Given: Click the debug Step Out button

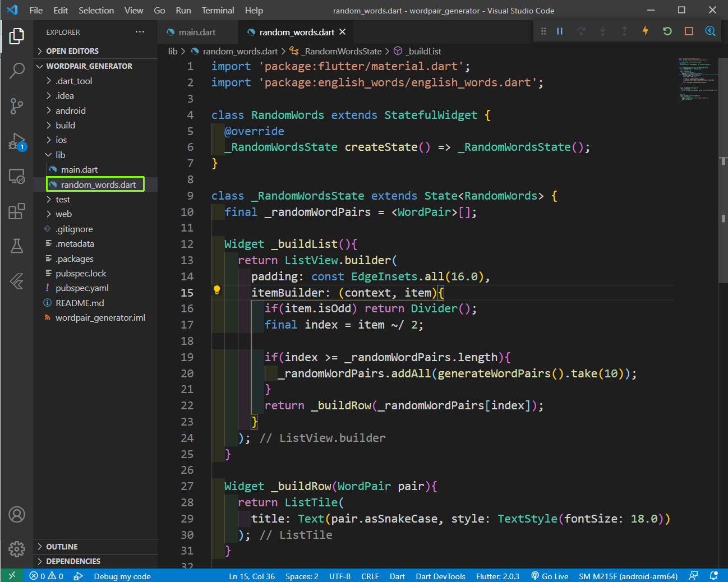Looking at the screenshot, I should [624, 31].
